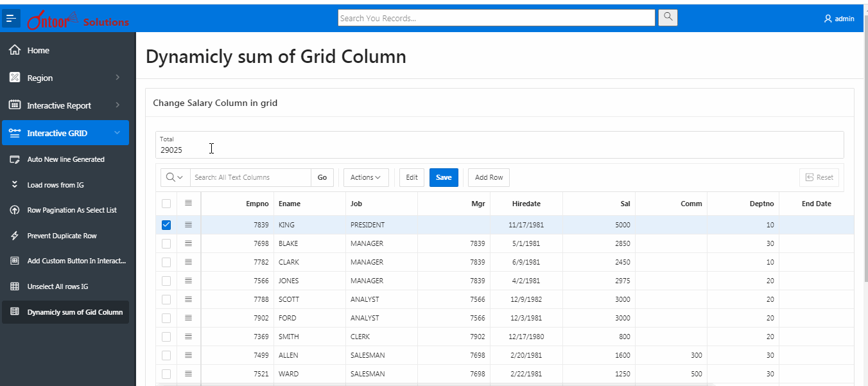Click the magnifier search button in header
This screenshot has width=868, height=386.
(668, 17)
